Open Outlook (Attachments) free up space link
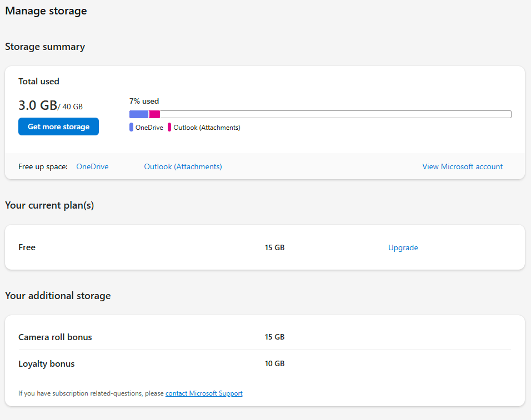Viewport: 531px width, 420px height. coord(183,166)
